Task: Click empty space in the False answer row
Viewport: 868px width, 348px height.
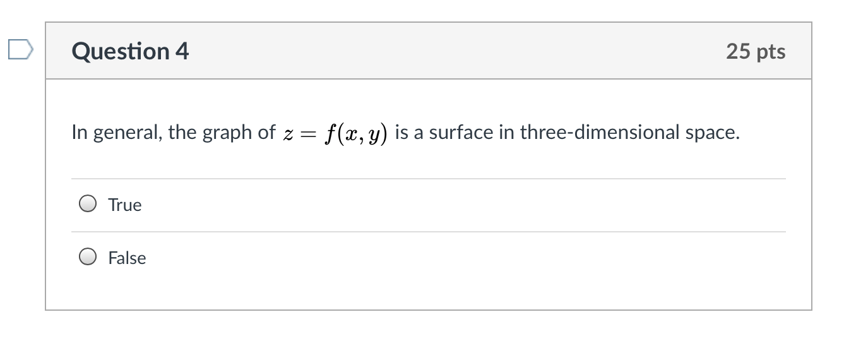Action: point(442,258)
